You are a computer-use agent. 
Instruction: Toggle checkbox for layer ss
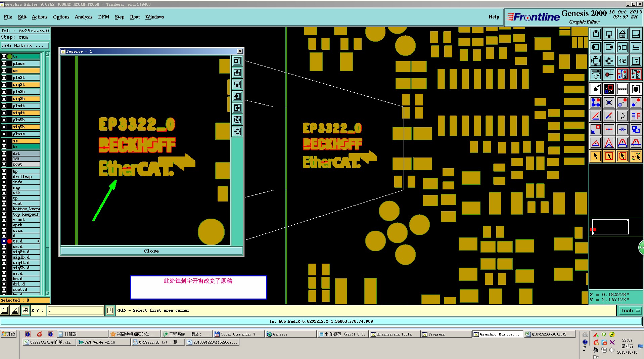4,141
